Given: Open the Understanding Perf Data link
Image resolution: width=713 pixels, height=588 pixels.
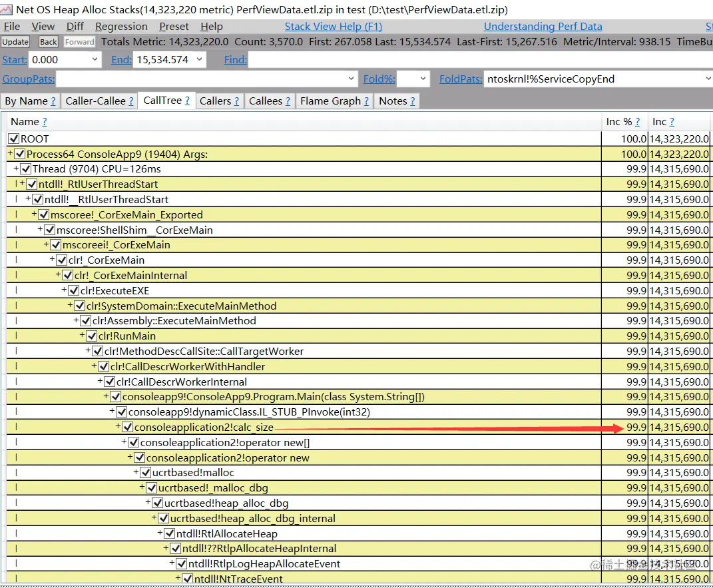Looking at the screenshot, I should pyautogui.click(x=543, y=27).
